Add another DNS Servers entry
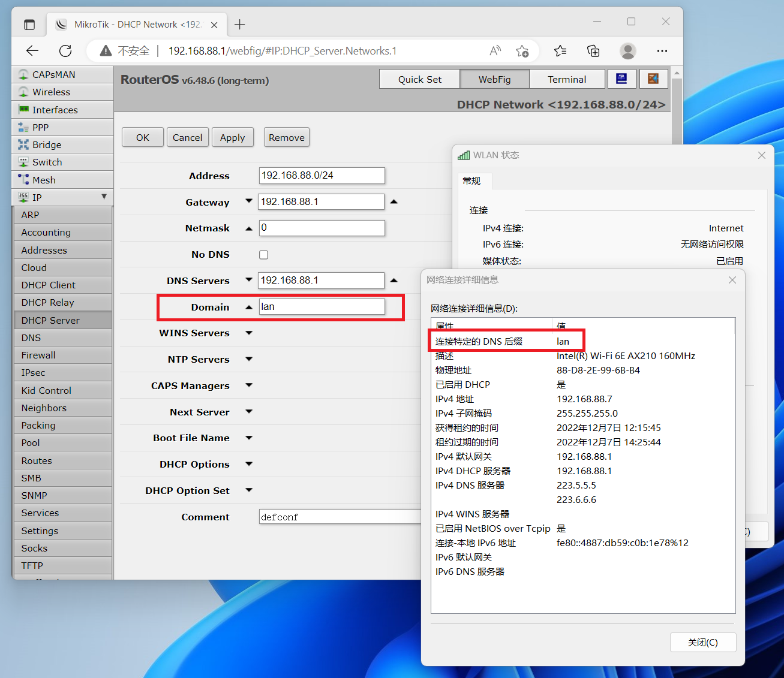This screenshot has width=784, height=678. pyautogui.click(x=249, y=280)
